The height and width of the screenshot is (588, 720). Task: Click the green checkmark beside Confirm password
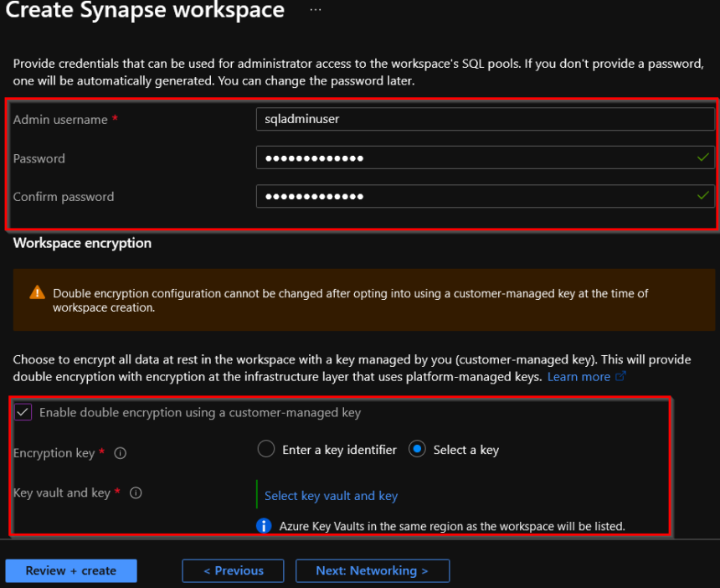tap(703, 196)
